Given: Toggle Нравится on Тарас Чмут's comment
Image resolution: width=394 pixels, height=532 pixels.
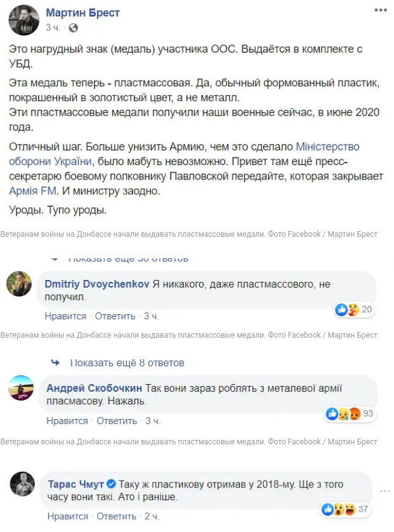Looking at the screenshot, I should pos(67,516).
